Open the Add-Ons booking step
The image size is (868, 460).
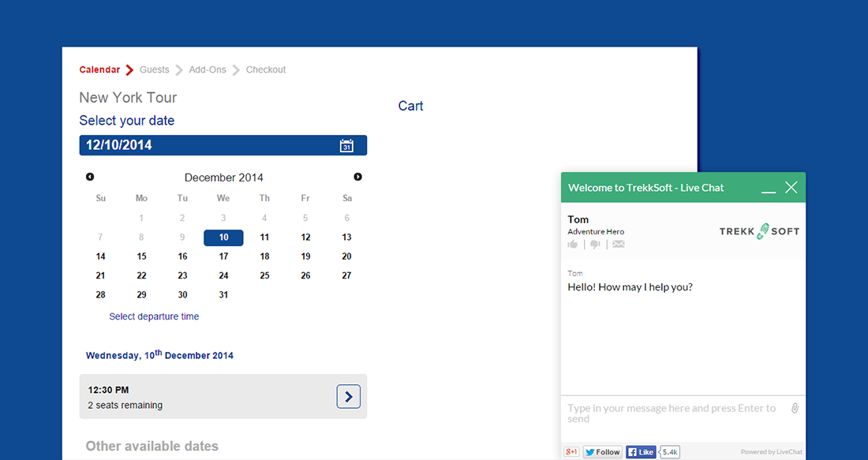pyautogui.click(x=208, y=70)
